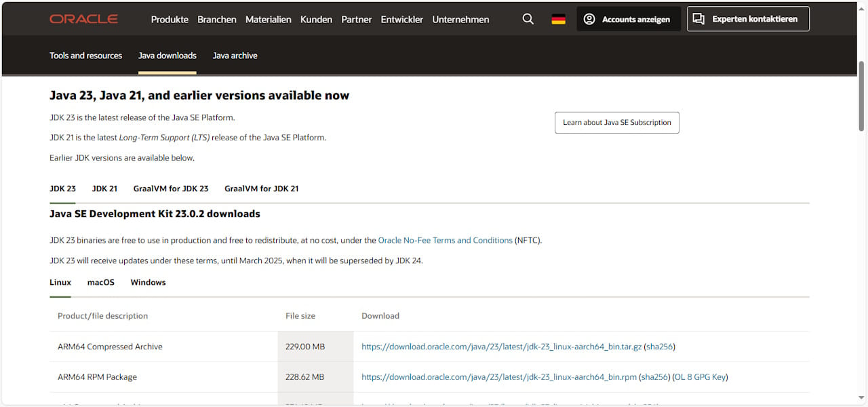Viewport: 868px width, 407px height.
Task: Click Learn about Java SE Subscription
Action: (x=616, y=123)
